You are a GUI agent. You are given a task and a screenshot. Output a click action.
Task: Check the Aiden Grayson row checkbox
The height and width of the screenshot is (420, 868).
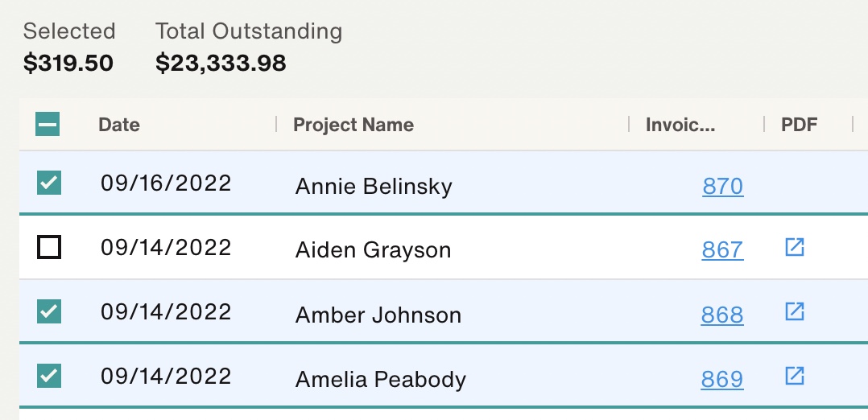pos(49,247)
